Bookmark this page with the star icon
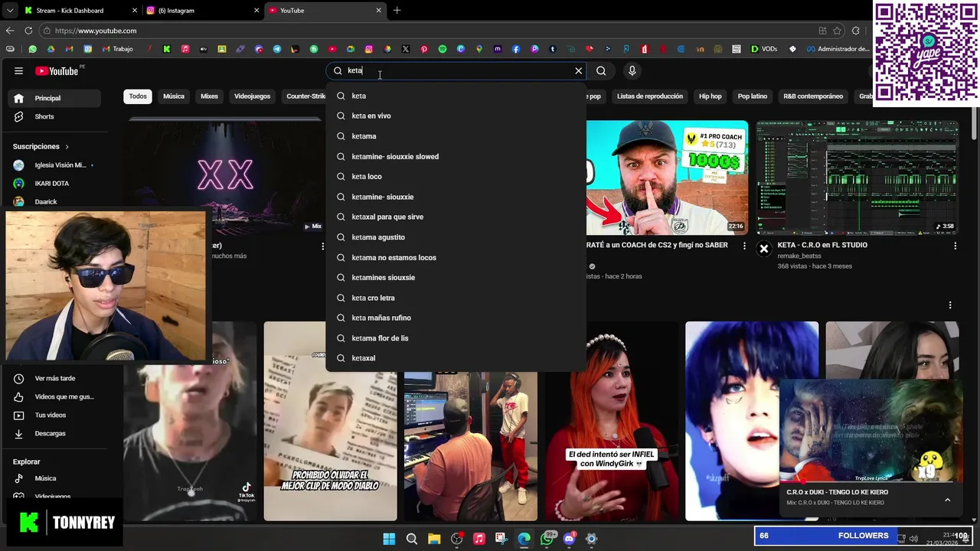The width and height of the screenshot is (980, 551). click(837, 31)
